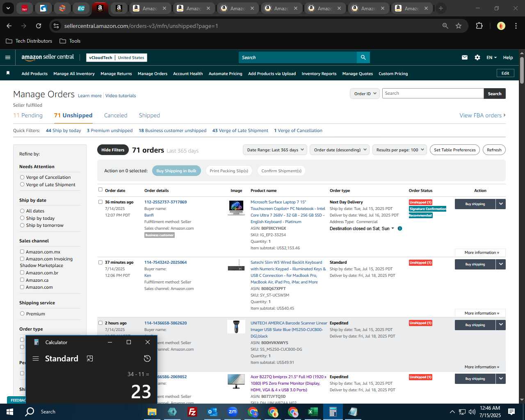The image size is (525, 420).
Task: Open the Date Range Last 365 days dropdown
Action: click(275, 150)
